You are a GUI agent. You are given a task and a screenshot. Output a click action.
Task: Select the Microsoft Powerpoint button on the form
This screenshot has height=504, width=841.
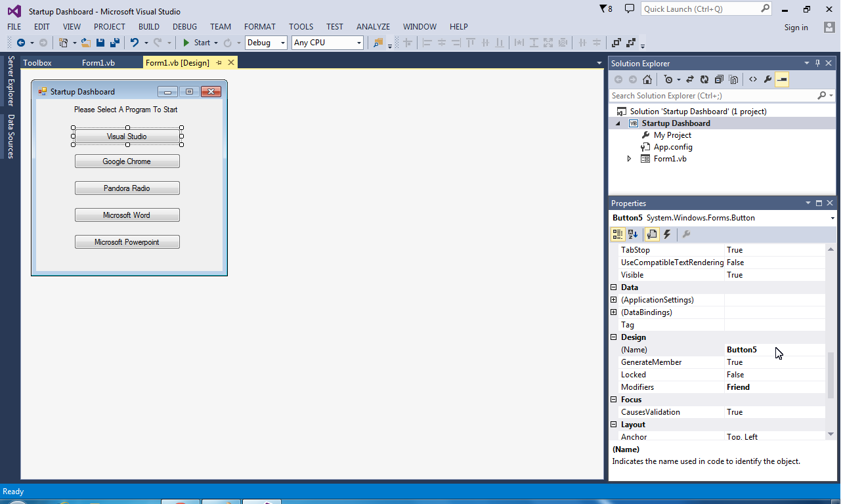pos(127,242)
